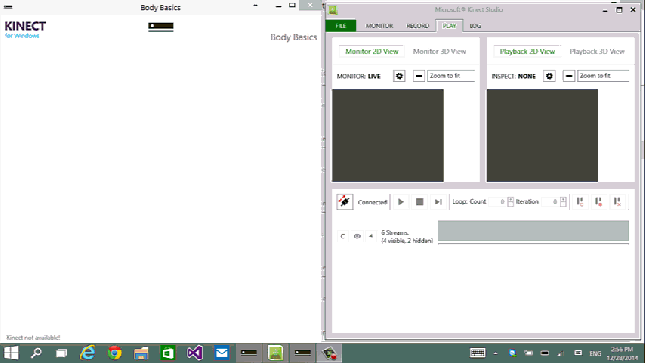Start playback with the Play button
Screen dimensions: 645x363
coord(401,202)
